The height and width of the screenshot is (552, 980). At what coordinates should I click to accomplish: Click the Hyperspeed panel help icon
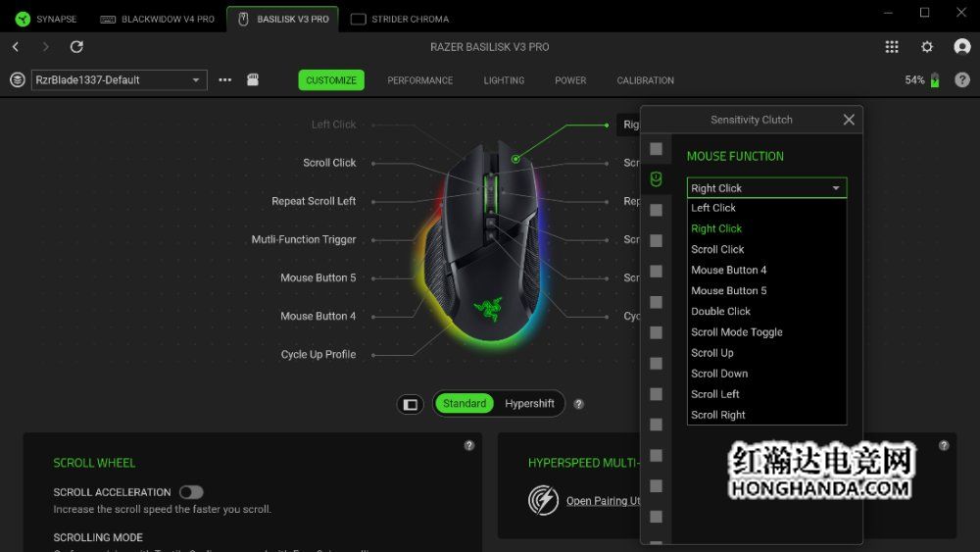pos(944,446)
